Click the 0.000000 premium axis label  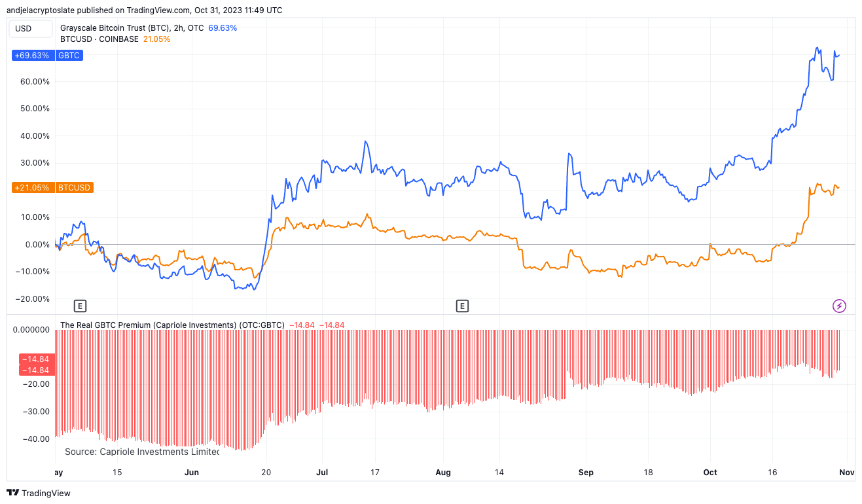point(31,330)
